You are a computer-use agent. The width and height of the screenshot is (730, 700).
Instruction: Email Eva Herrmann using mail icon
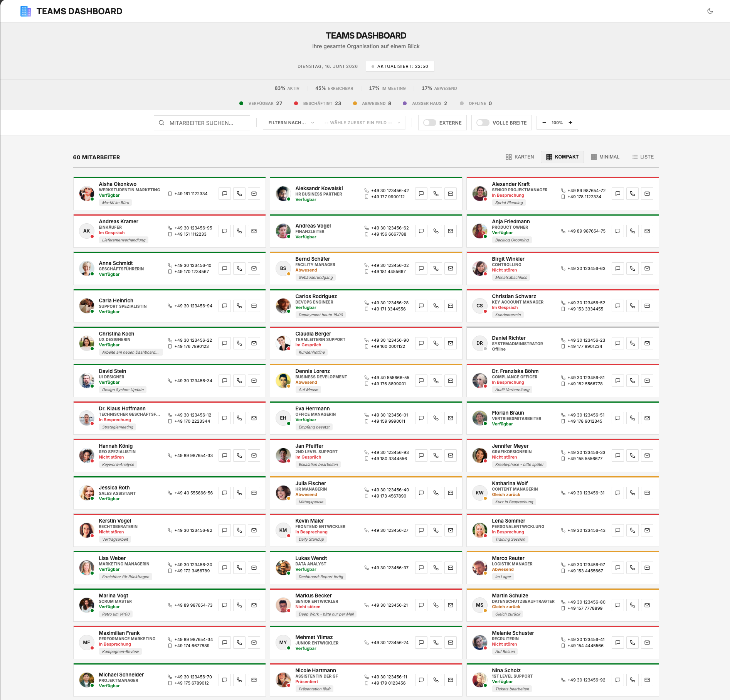tap(451, 418)
